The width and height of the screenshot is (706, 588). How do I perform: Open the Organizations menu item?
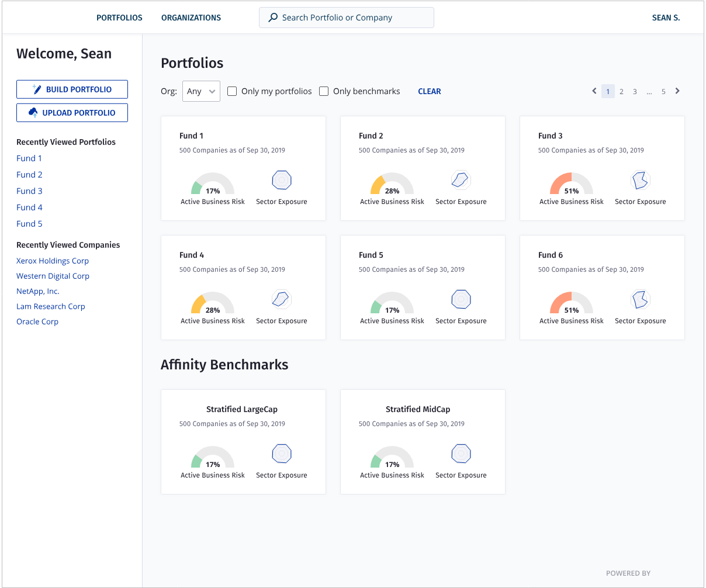pyautogui.click(x=191, y=18)
